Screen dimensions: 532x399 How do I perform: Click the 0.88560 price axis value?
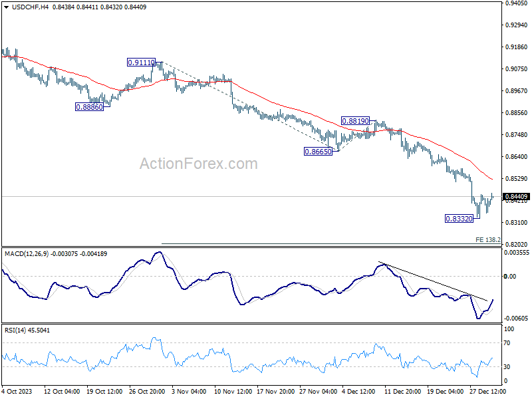tap(516, 113)
